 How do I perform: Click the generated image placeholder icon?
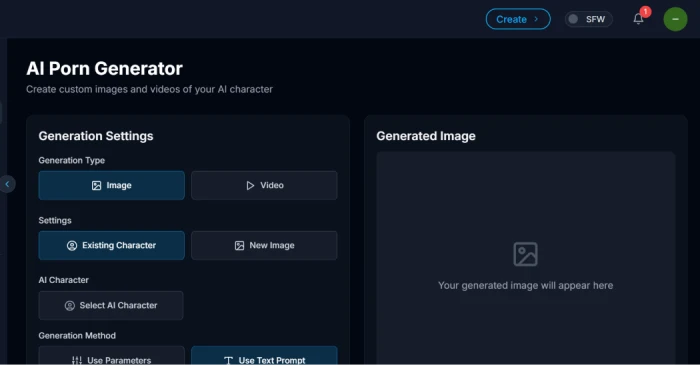[x=525, y=254]
